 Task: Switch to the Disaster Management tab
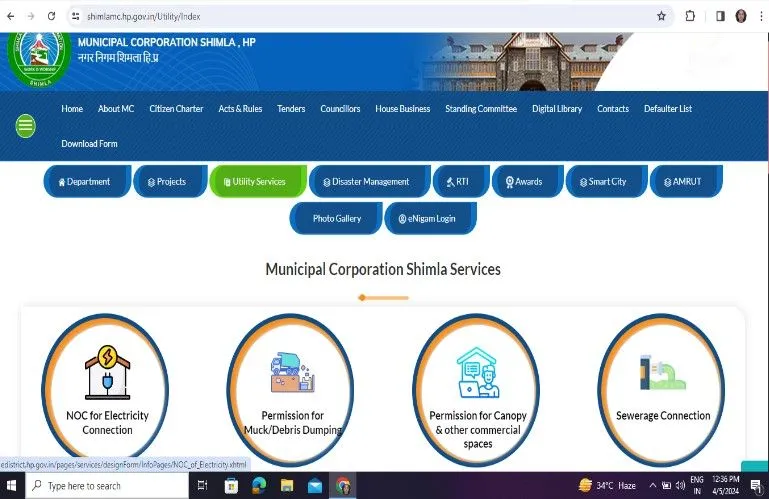coord(366,182)
